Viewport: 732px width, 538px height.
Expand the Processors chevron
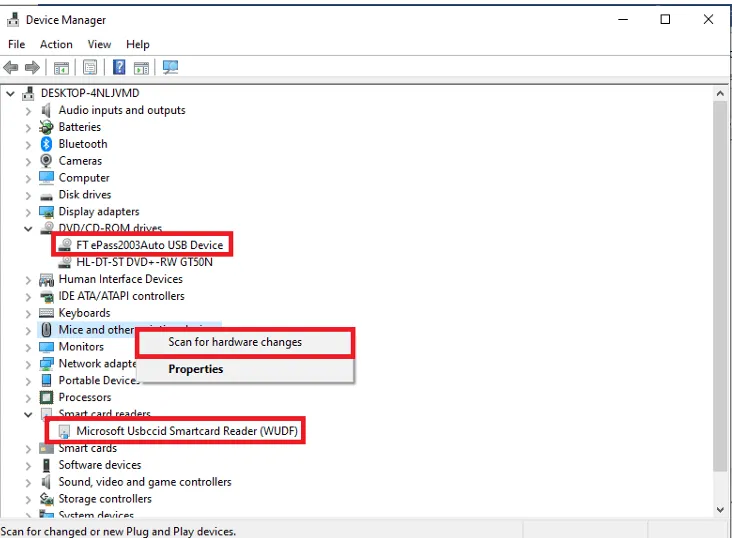[28, 398]
